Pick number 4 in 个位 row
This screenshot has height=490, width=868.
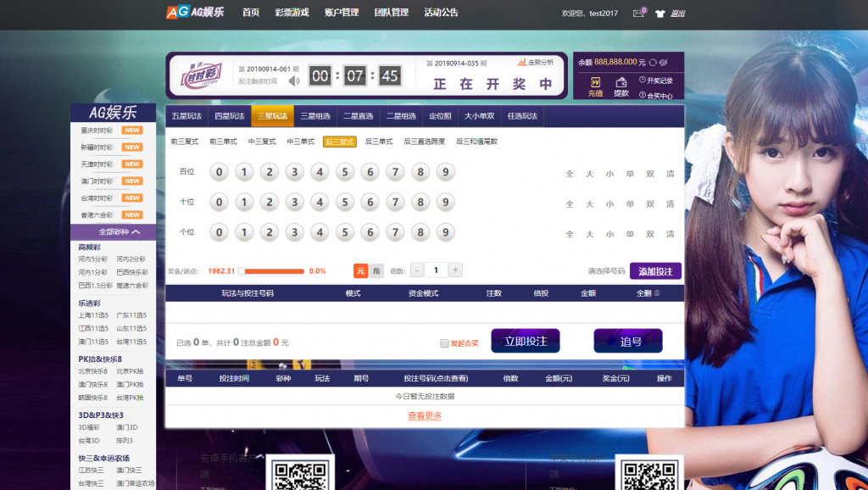pyautogui.click(x=320, y=232)
